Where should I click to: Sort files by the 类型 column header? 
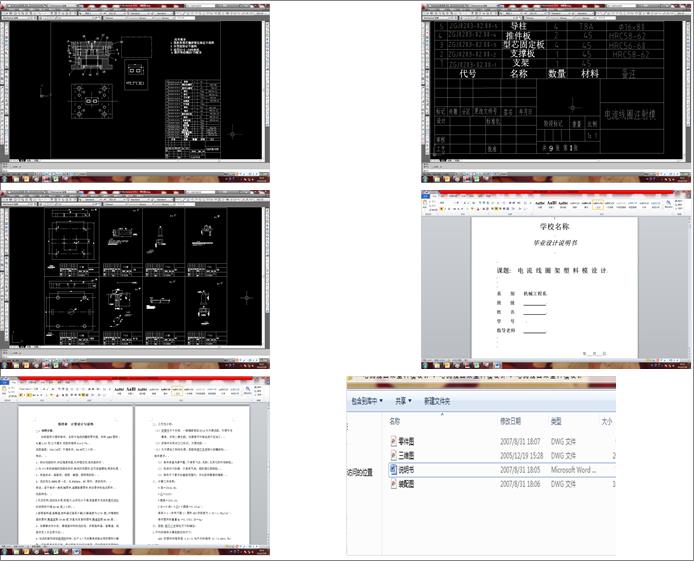point(556,421)
